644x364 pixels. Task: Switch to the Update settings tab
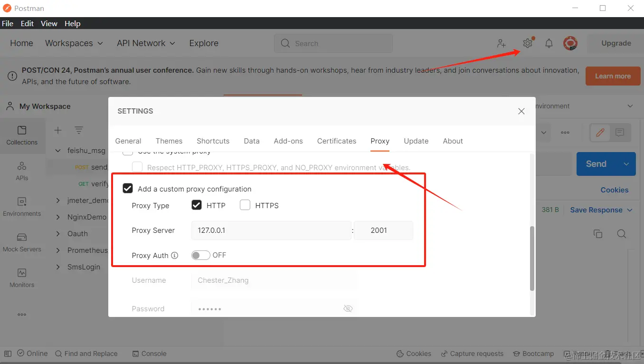click(x=416, y=141)
